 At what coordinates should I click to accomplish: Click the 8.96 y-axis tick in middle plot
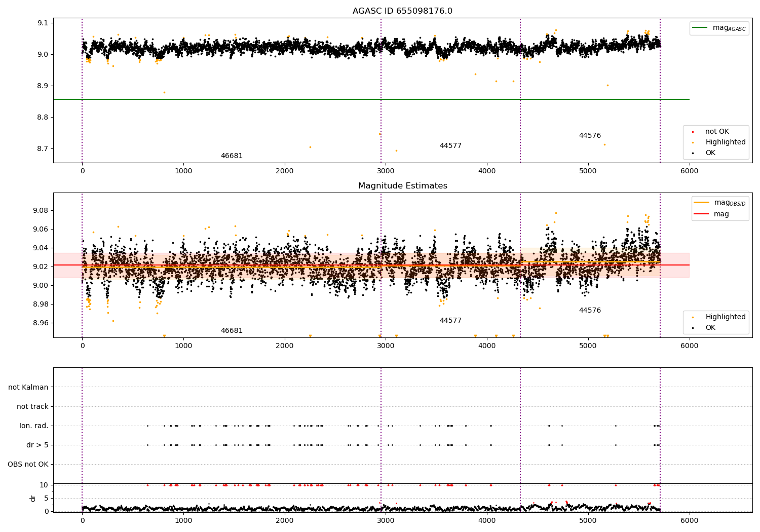click(x=40, y=323)
